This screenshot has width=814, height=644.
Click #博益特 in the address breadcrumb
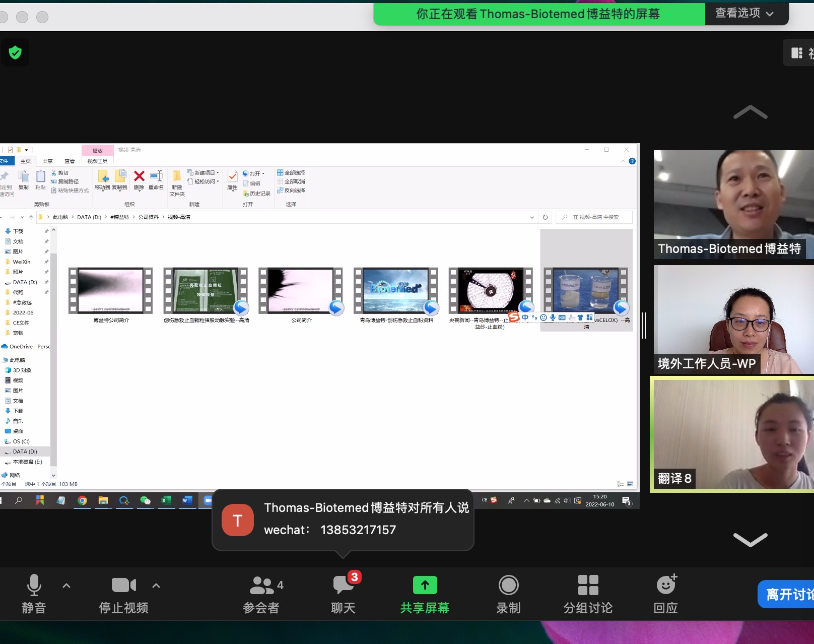click(120, 217)
